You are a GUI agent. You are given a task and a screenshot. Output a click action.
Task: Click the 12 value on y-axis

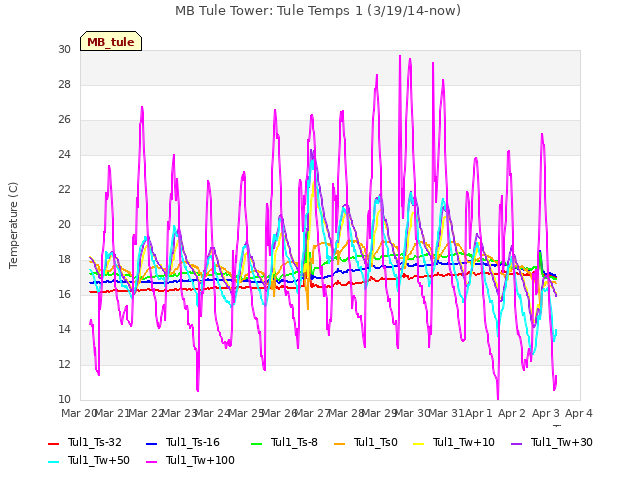[x=64, y=364]
